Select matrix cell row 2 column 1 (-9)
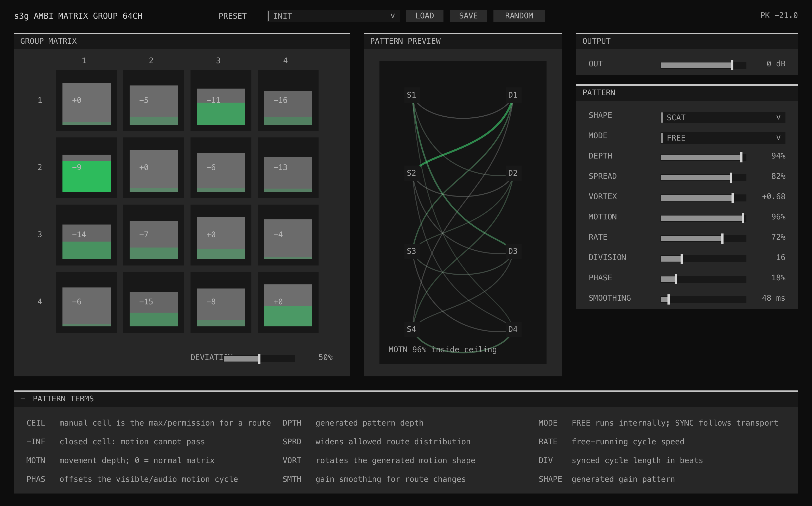812x506 pixels. pyautogui.click(x=87, y=168)
